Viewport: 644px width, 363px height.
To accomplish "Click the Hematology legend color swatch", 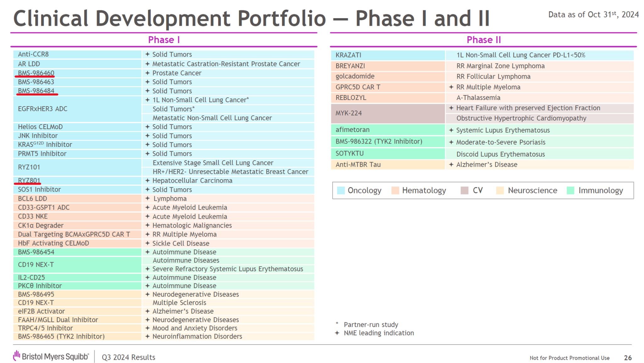I will [x=395, y=190].
